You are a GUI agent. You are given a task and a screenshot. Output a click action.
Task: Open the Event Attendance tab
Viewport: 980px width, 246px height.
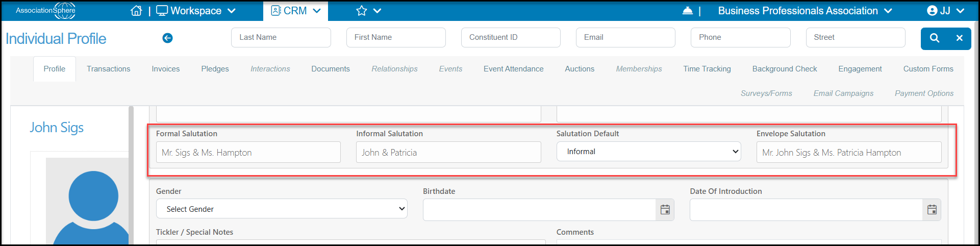click(514, 69)
